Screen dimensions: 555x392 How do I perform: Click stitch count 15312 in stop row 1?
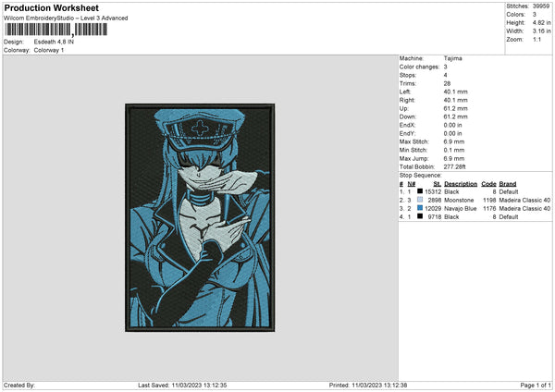433,192
